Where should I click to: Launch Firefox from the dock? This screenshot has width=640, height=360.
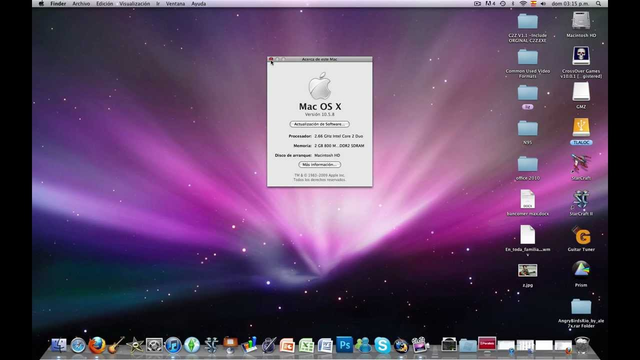97,345
